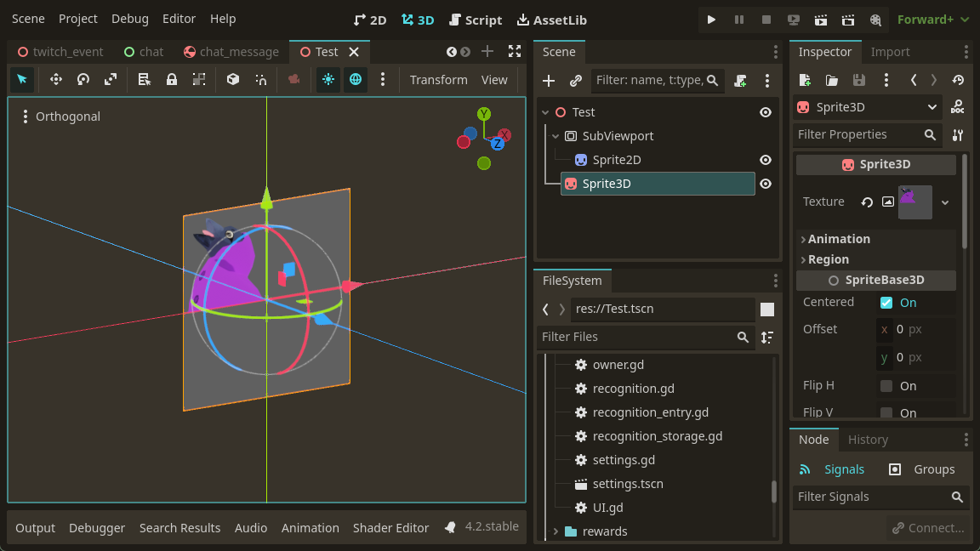This screenshot has height=551, width=980.
Task: Toggle the Centered checkbox
Action: [886, 303]
